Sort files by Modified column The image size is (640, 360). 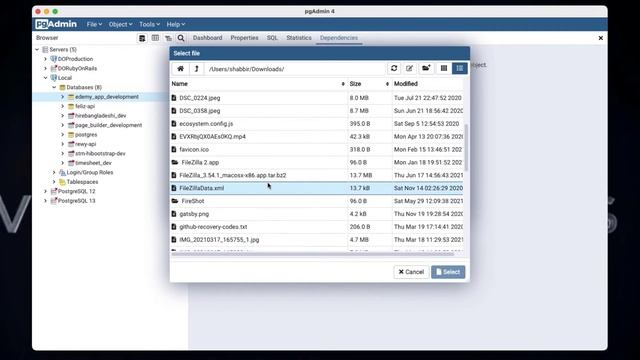coord(428,84)
